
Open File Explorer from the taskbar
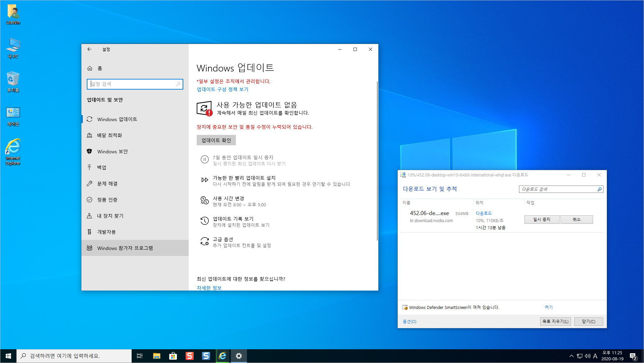[156, 356]
